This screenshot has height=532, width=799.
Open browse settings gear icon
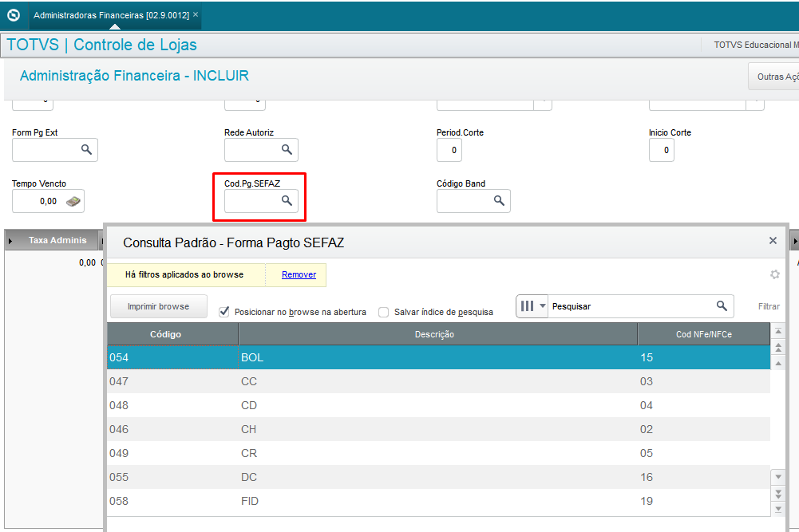[775, 274]
